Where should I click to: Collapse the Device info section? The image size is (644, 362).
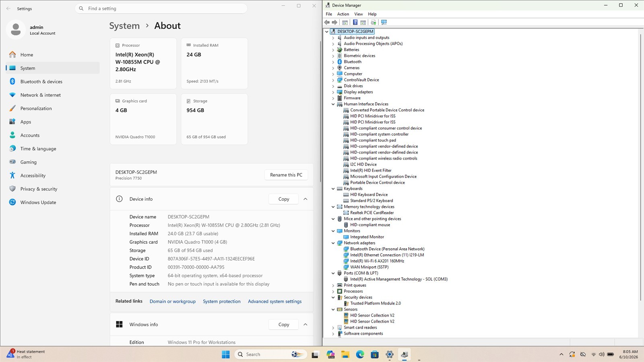pos(305,199)
